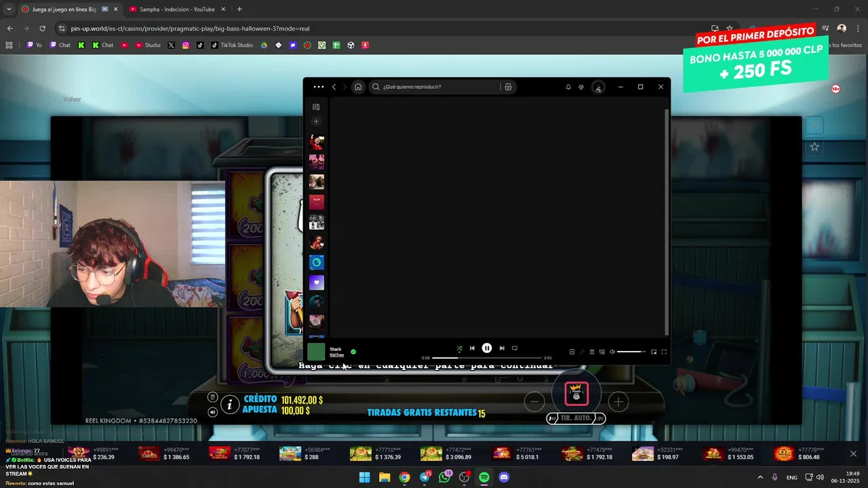This screenshot has width=868, height=488.
Task: Open Discord from taskbar
Action: (504, 477)
